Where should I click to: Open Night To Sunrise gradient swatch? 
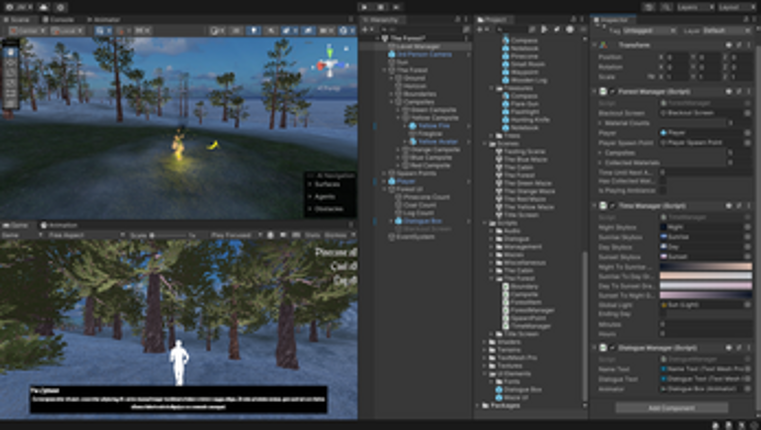pyautogui.click(x=706, y=266)
